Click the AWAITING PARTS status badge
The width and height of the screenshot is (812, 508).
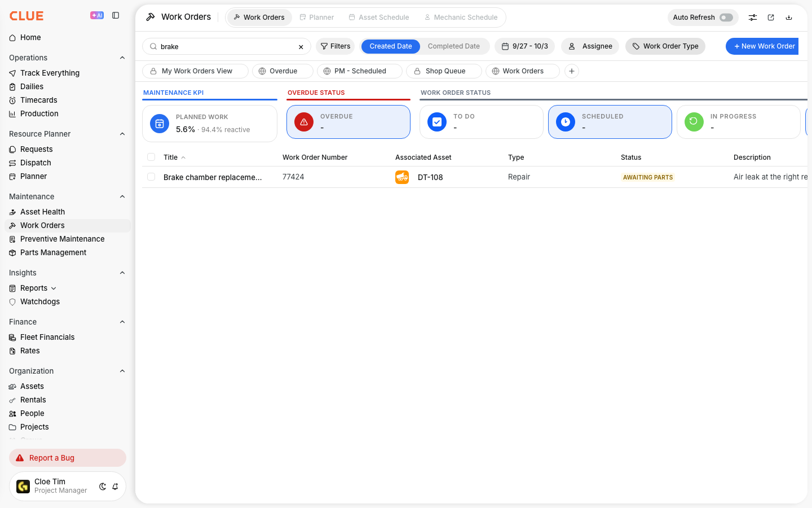648,177
